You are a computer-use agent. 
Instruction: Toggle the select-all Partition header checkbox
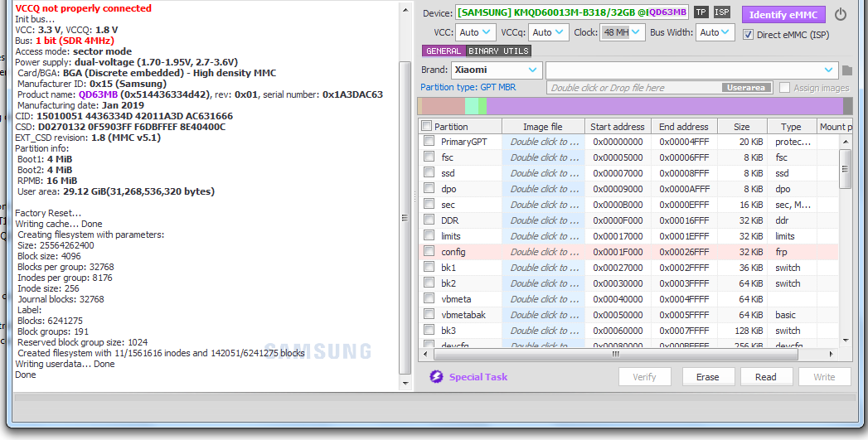pyautogui.click(x=426, y=126)
